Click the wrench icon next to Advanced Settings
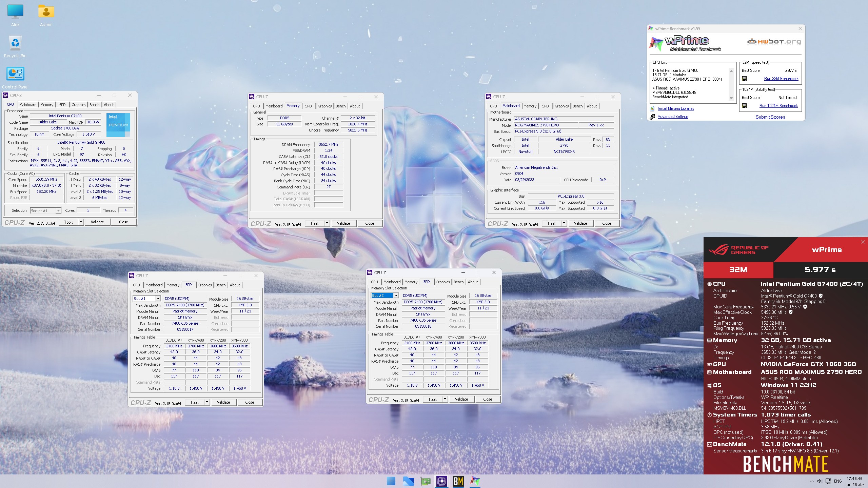 [652, 117]
